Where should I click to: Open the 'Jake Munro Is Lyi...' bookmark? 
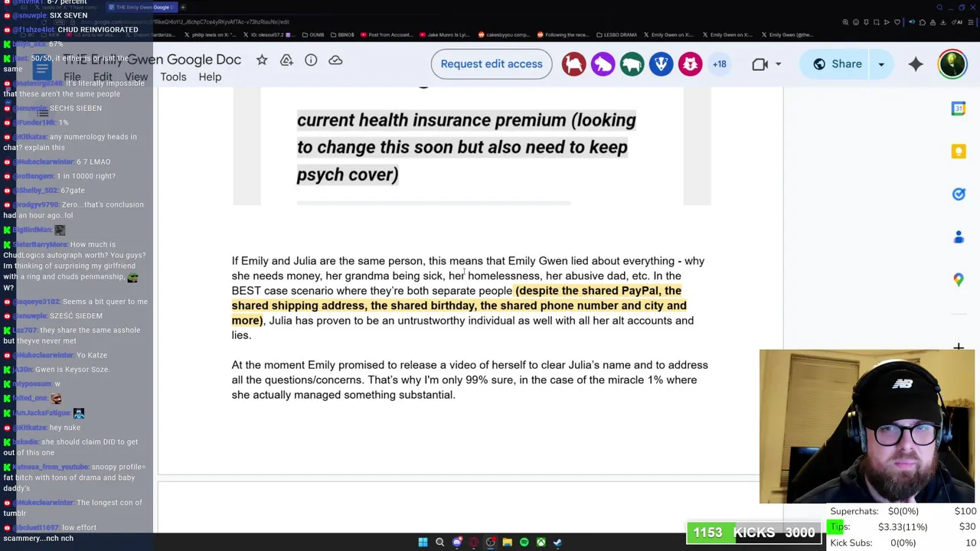click(x=444, y=34)
